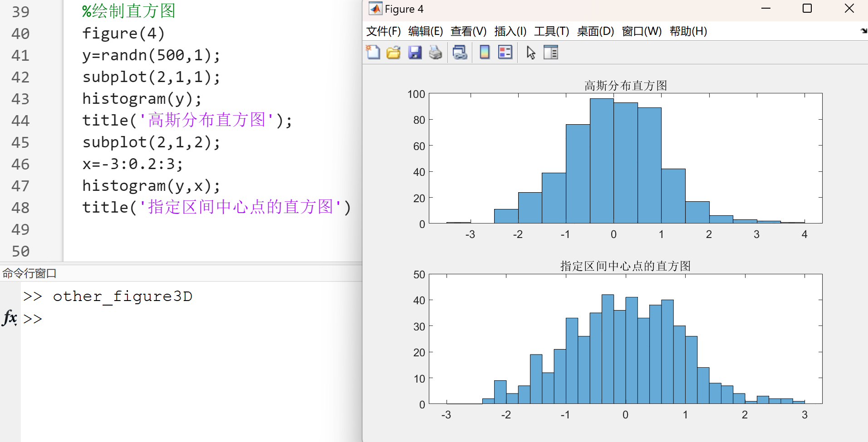Click code line 'subplot(2,1,1);'
The width and height of the screenshot is (868, 442).
pyautogui.click(x=151, y=77)
